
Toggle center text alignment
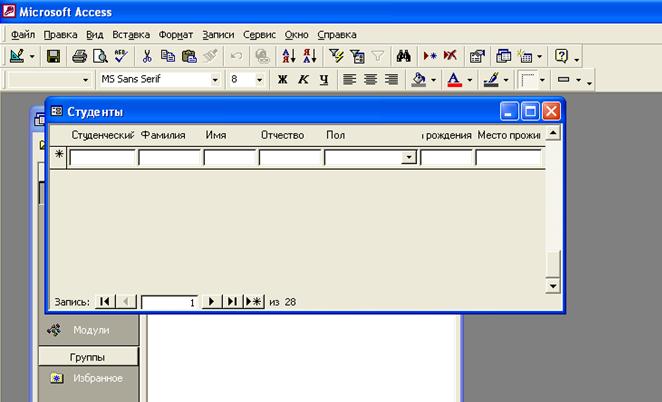pyautogui.click(x=371, y=79)
